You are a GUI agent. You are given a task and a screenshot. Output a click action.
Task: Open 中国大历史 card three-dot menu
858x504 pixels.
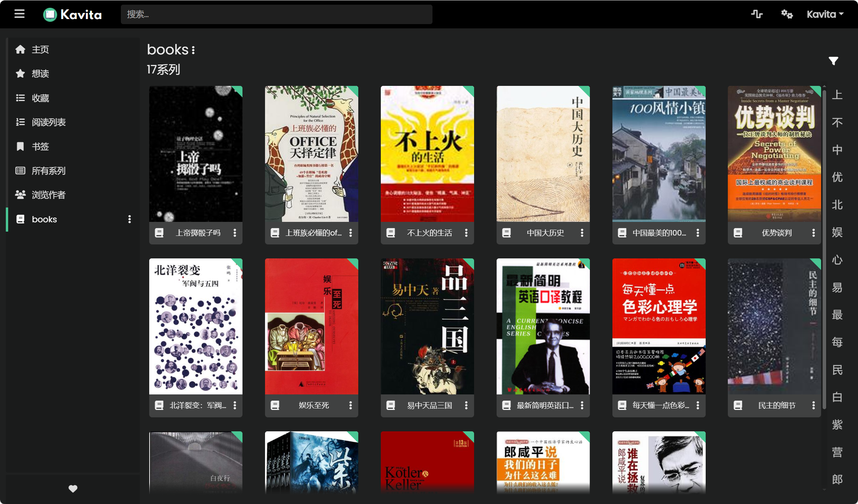pyautogui.click(x=582, y=233)
